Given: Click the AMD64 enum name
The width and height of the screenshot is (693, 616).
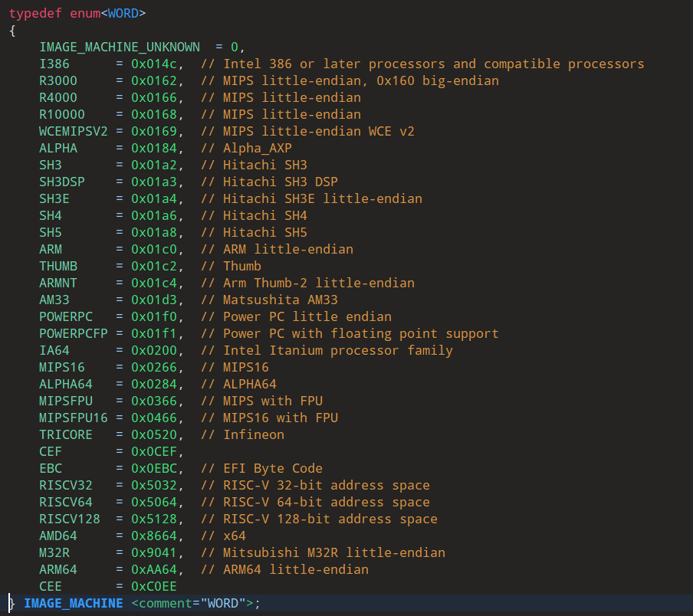Looking at the screenshot, I should point(58,536).
